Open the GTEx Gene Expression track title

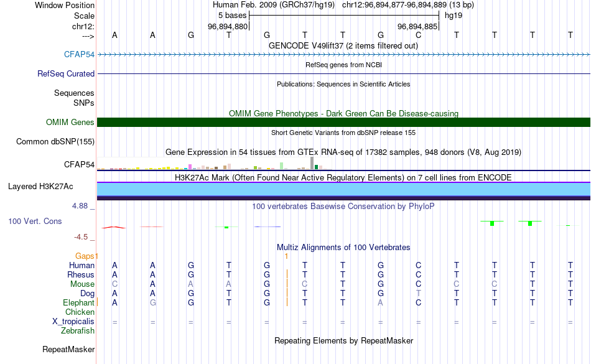pyautogui.click(x=343, y=152)
